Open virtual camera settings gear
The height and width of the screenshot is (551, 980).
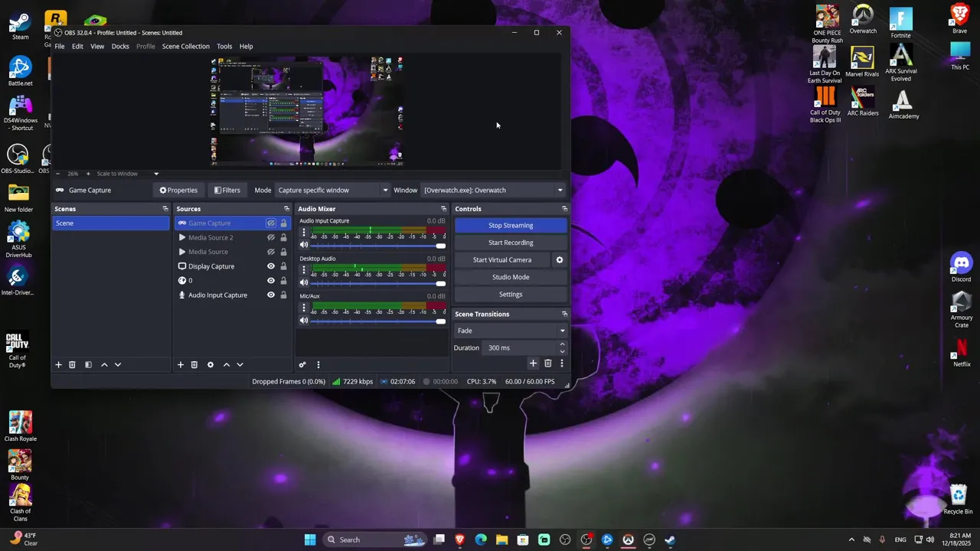point(560,260)
